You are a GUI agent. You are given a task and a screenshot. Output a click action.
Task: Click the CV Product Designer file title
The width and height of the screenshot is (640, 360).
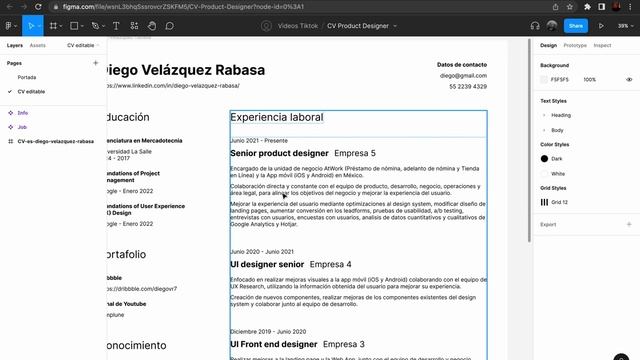tap(358, 26)
